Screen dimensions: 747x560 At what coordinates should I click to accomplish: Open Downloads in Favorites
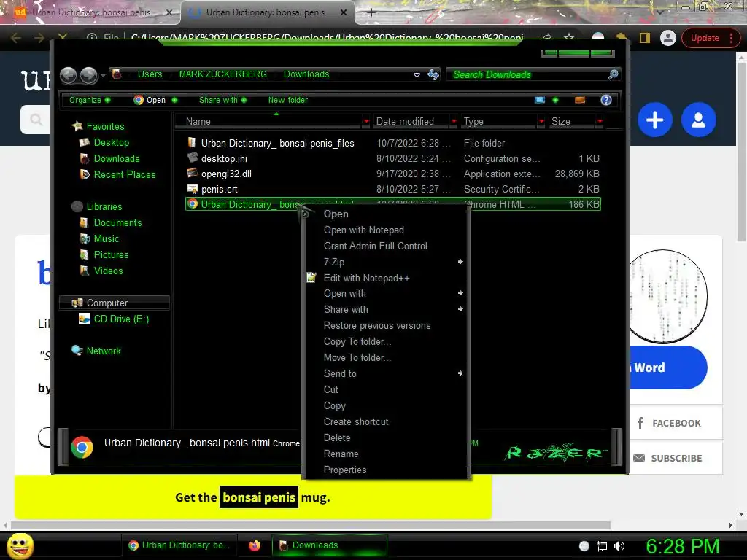click(116, 158)
